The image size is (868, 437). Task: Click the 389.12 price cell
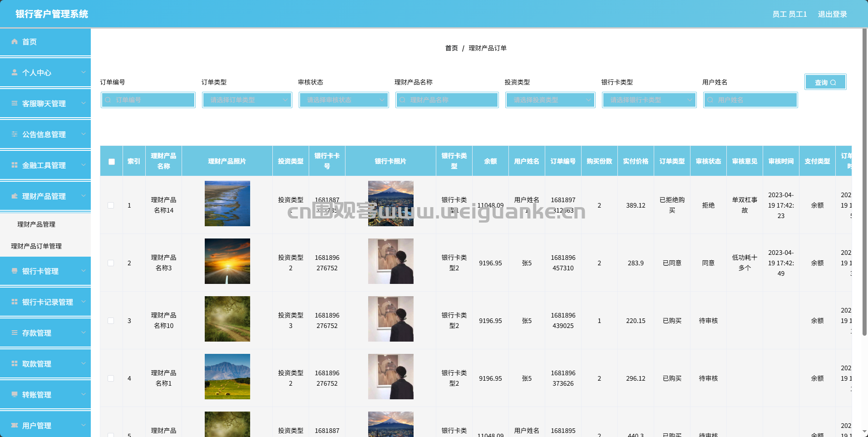pos(636,205)
